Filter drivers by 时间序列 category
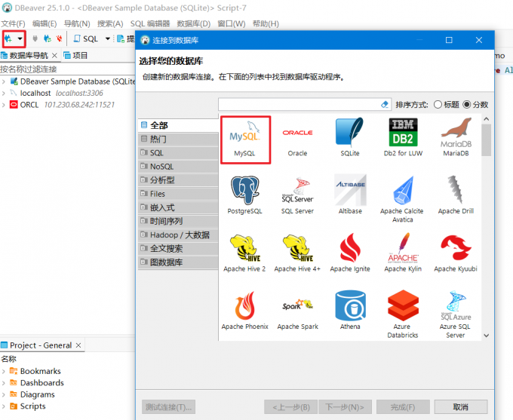This screenshot has width=513, height=420. (x=178, y=221)
